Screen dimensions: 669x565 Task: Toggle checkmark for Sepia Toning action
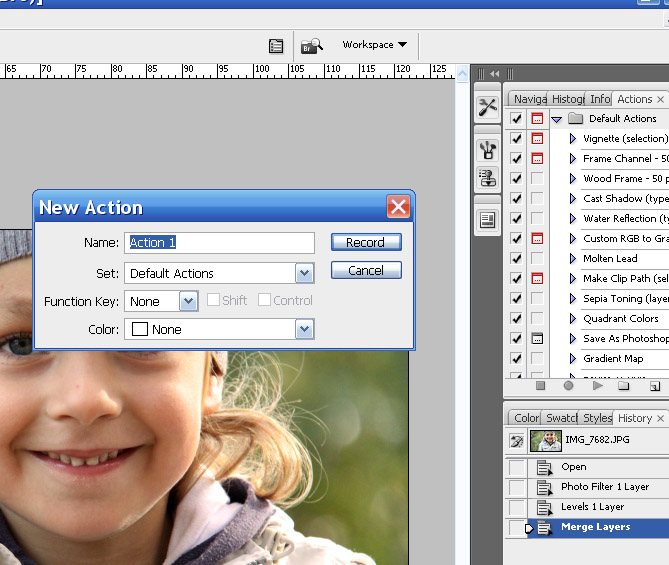tap(516, 298)
